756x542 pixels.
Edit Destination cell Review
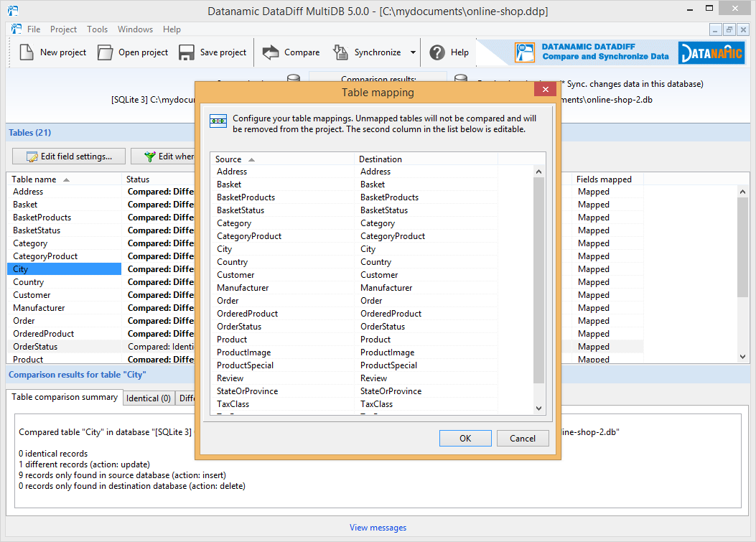pyautogui.click(x=426, y=378)
